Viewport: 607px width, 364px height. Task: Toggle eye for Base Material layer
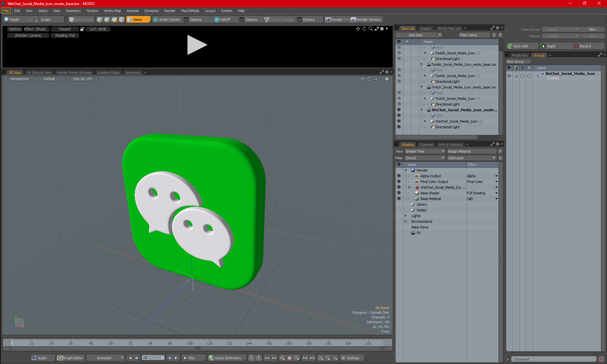pos(399,199)
